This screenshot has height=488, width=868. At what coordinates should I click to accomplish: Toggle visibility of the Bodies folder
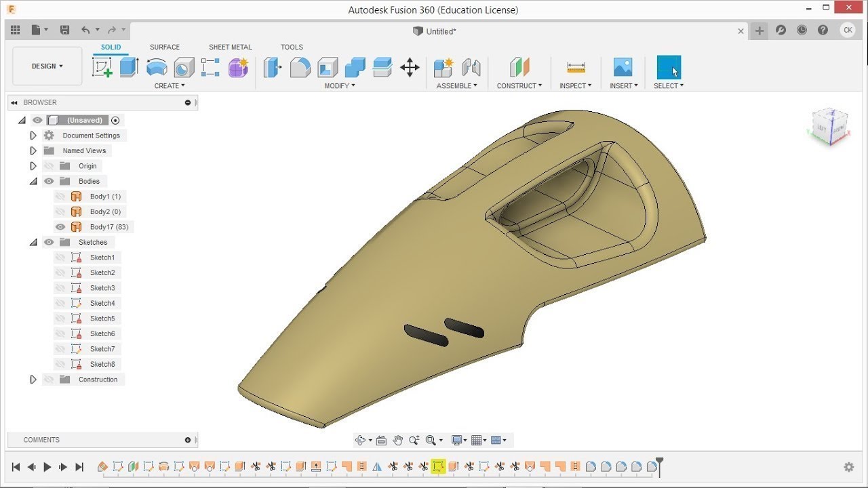click(49, 181)
